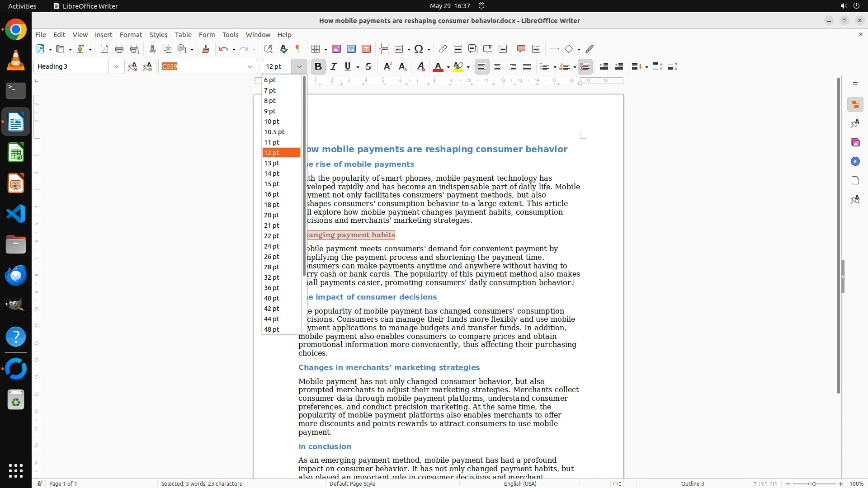868x488 pixels.
Task: Open the Find and Replace icon
Action: coord(268,49)
